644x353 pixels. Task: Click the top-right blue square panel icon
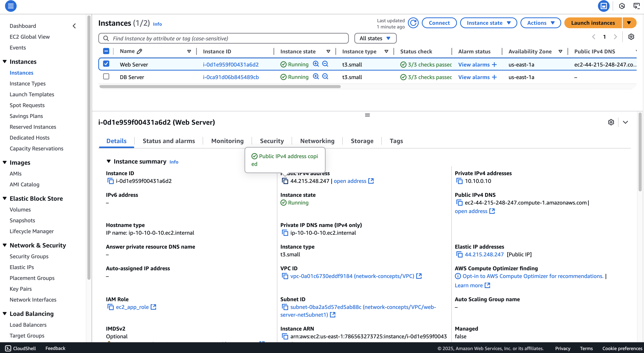click(604, 6)
